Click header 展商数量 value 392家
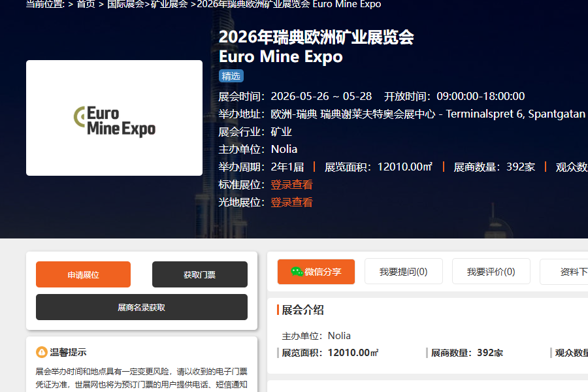Image resolution: width=588 pixels, height=392 pixels. (521, 167)
